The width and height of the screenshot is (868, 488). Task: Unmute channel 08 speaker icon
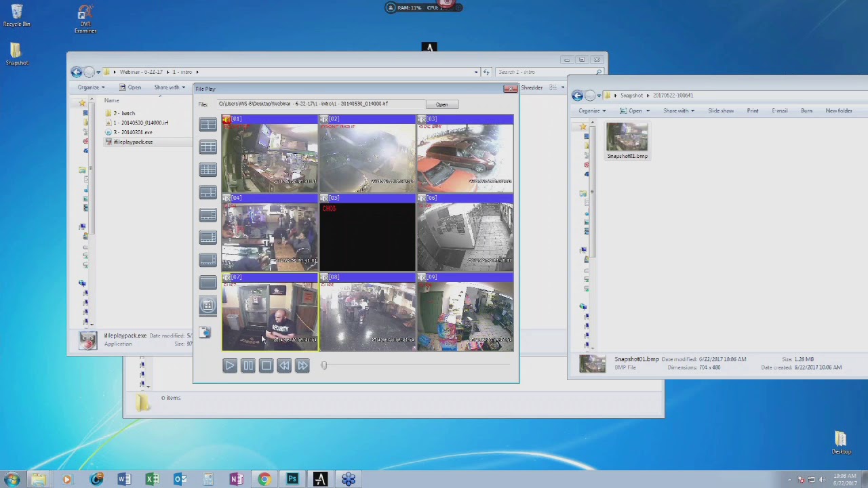324,277
